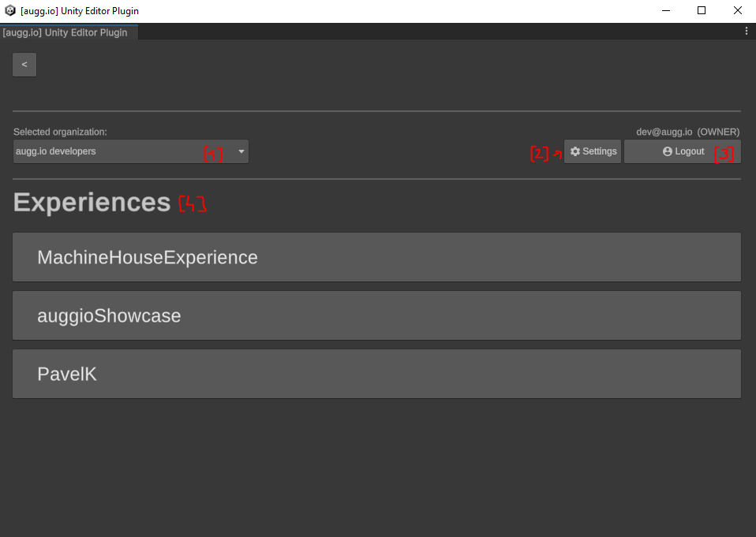Open the three-dot panel options menu
This screenshot has height=537, width=756.
tap(747, 32)
